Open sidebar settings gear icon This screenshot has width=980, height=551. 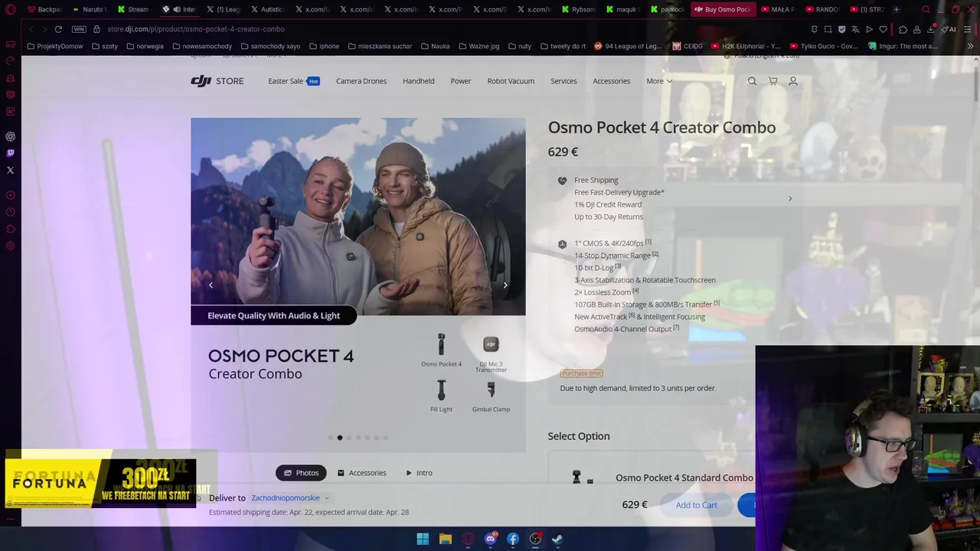pos(11,246)
